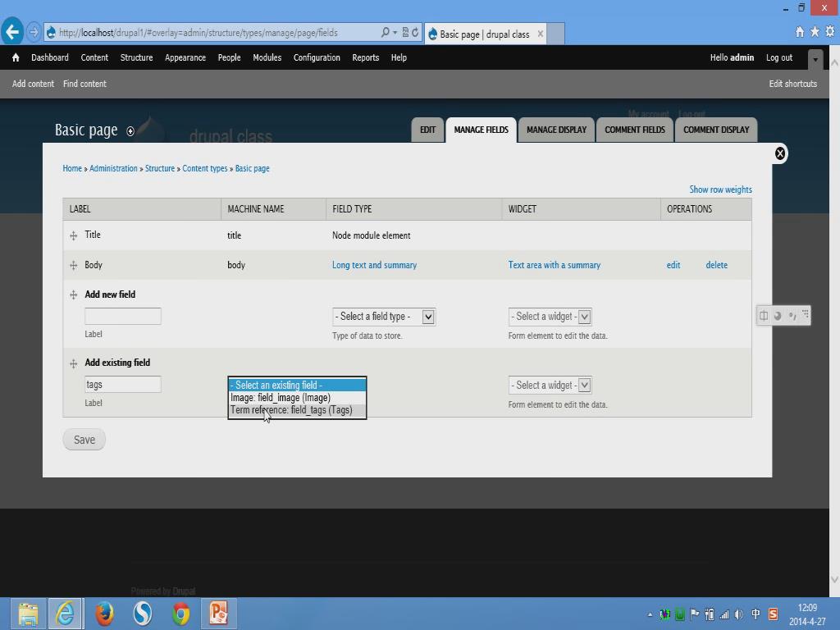Click the search magnifier in the address bar
840x630 pixels.
pyautogui.click(x=386, y=33)
